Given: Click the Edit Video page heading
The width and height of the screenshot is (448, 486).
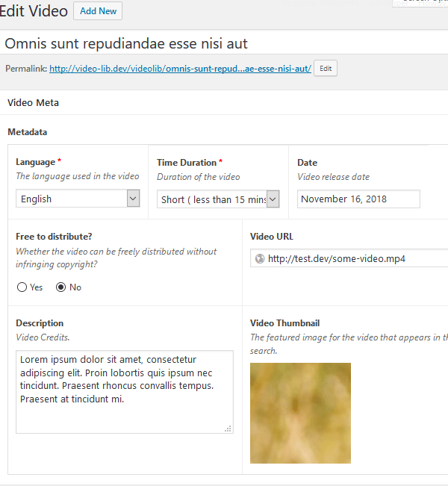Looking at the screenshot, I should pyautogui.click(x=34, y=11).
